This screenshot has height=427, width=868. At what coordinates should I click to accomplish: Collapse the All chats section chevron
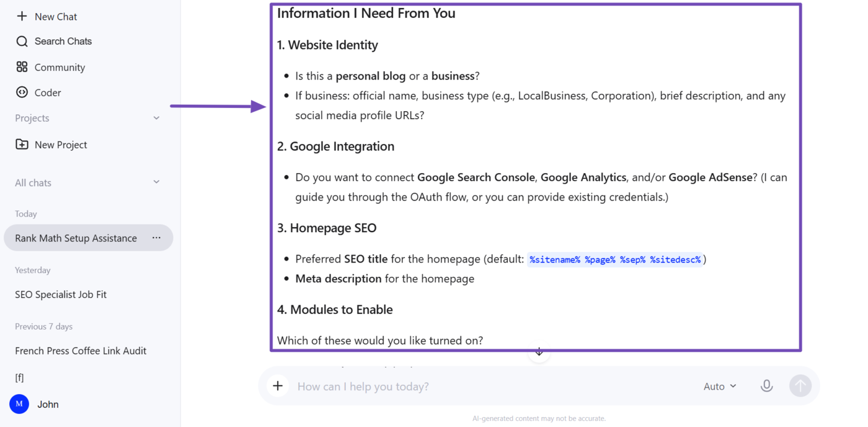156,182
